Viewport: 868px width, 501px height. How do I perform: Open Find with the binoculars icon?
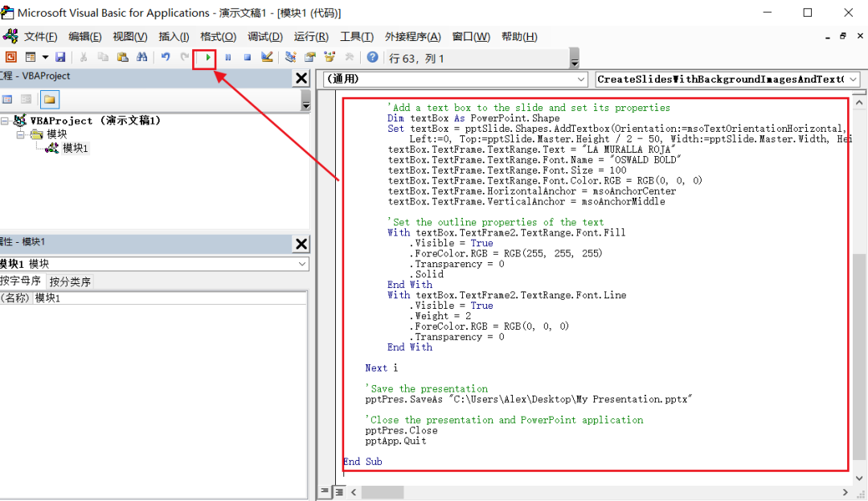tap(141, 57)
